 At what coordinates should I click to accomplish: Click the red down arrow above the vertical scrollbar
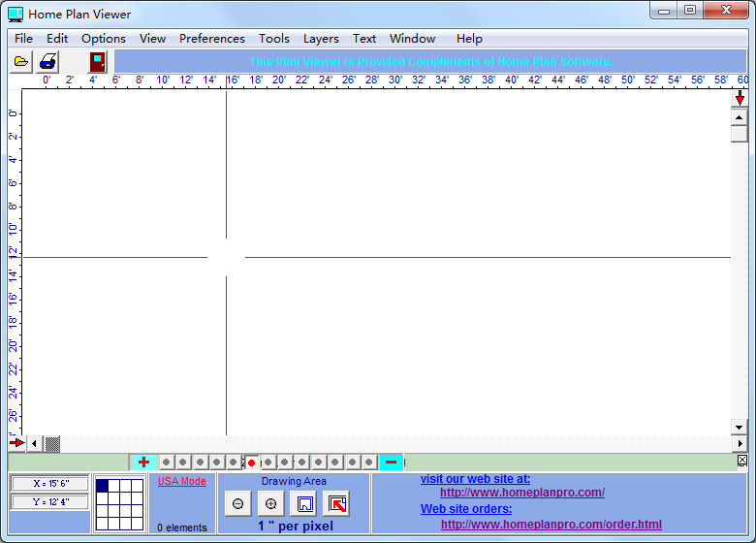click(x=740, y=98)
